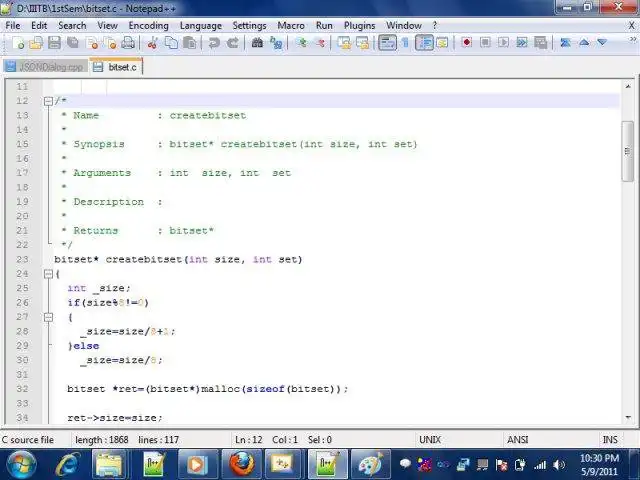Image resolution: width=640 pixels, height=480 pixels.
Task: Click the ANSI encoding status field
Action: [x=518, y=440]
